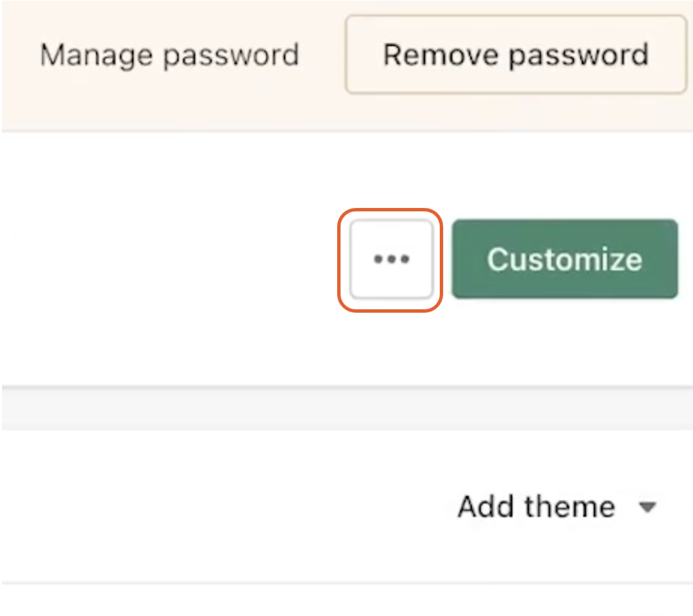This screenshot has height=616, width=693.
Task: Launch the theme editor with Customize
Action: click(565, 259)
